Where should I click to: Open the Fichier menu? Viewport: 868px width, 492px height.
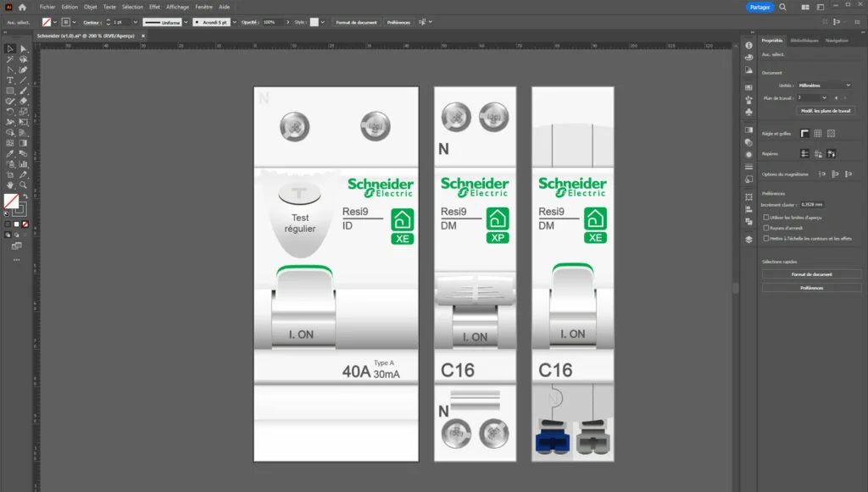tap(47, 7)
